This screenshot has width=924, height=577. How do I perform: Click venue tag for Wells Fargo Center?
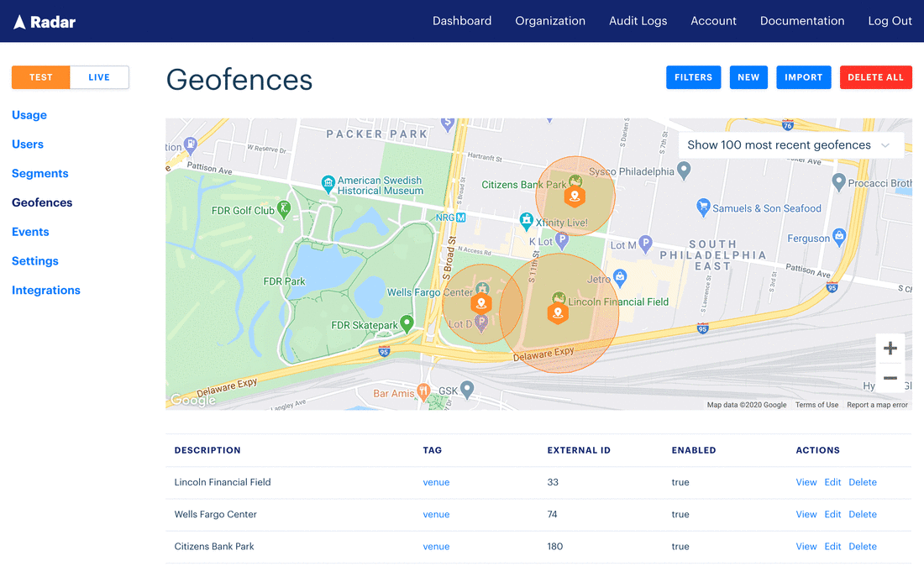pos(436,514)
